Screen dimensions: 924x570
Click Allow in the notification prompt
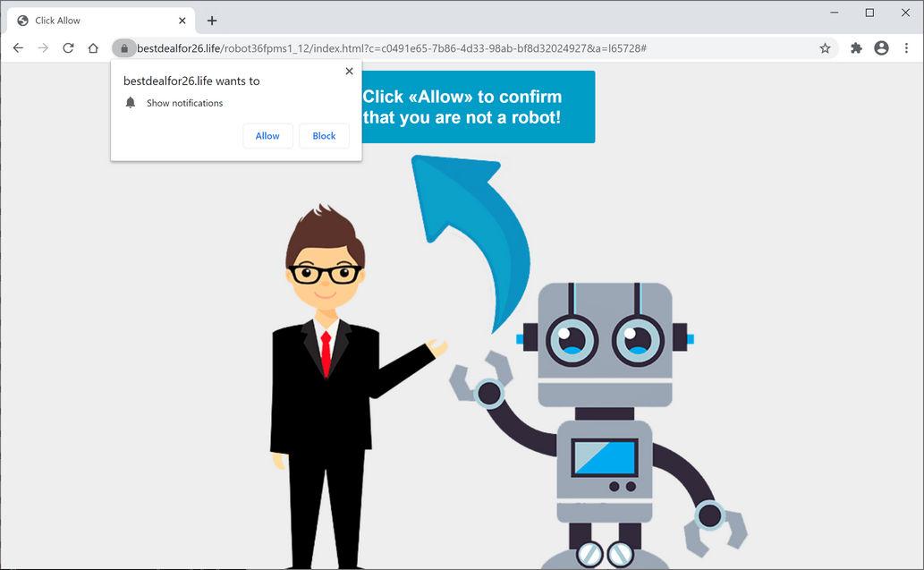(x=267, y=136)
